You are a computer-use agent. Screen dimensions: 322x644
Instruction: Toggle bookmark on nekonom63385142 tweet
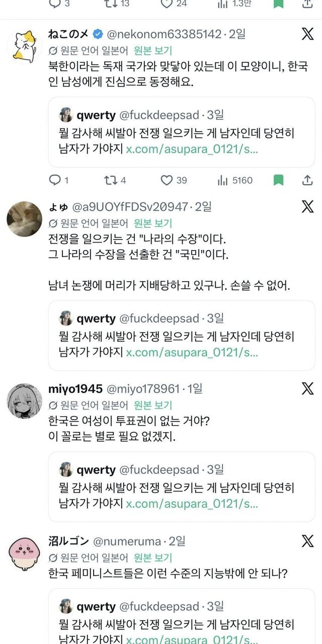coord(278,180)
